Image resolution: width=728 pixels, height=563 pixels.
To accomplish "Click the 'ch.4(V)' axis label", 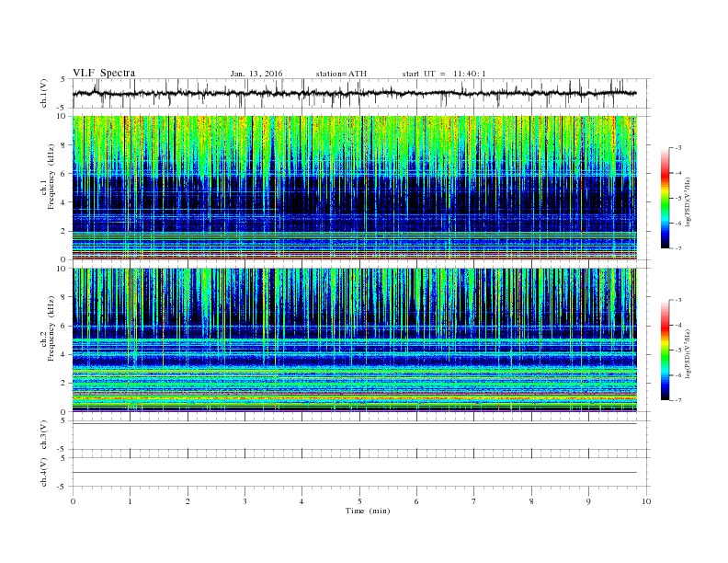I will pos(44,472).
